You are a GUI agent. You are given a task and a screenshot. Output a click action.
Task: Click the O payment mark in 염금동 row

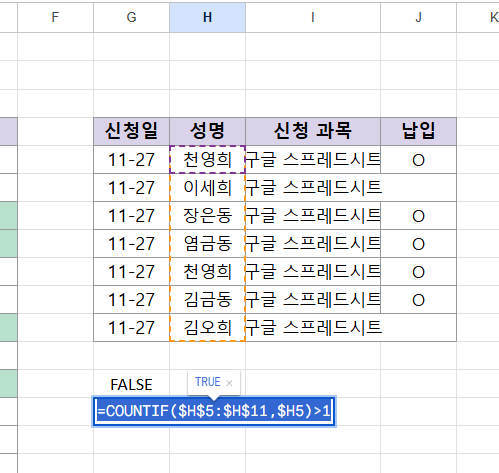[418, 244]
